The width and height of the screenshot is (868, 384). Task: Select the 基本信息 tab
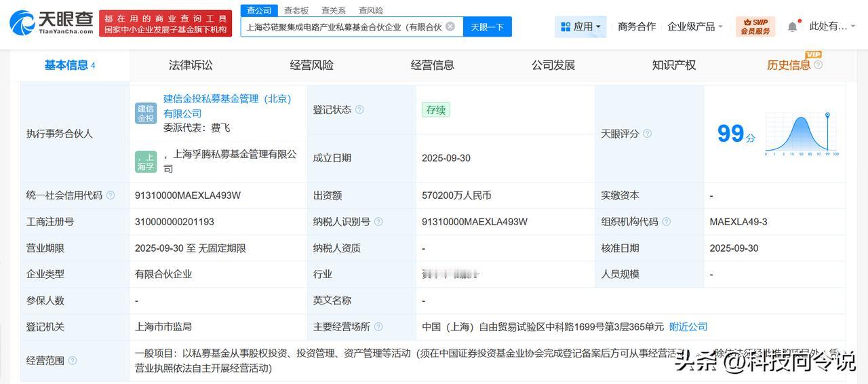69,65
